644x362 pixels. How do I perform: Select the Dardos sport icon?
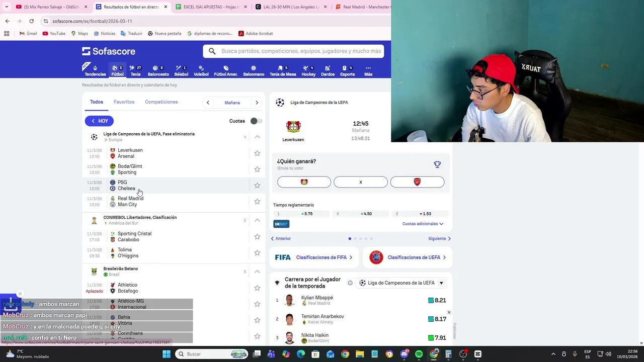[x=328, y=71]
